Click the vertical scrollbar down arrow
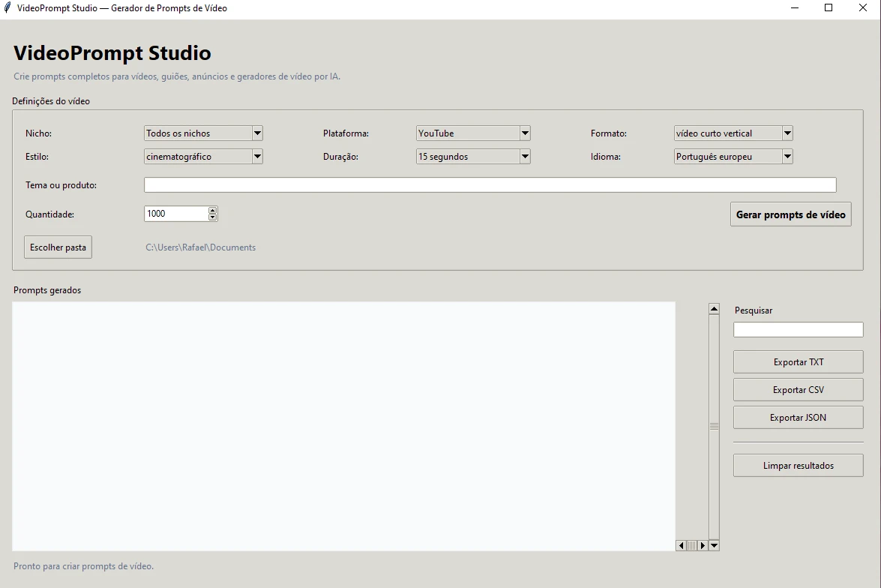This screenshot has height=588, width=881. point(714,545)
